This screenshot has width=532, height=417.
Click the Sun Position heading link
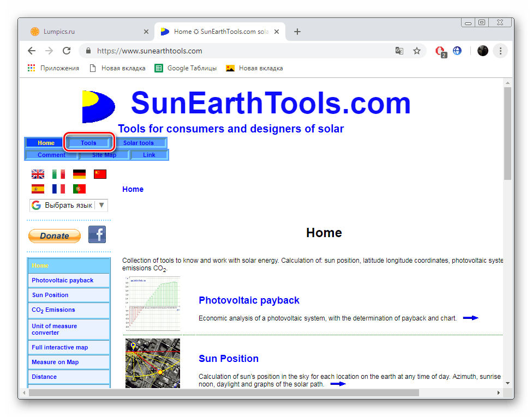229,359
